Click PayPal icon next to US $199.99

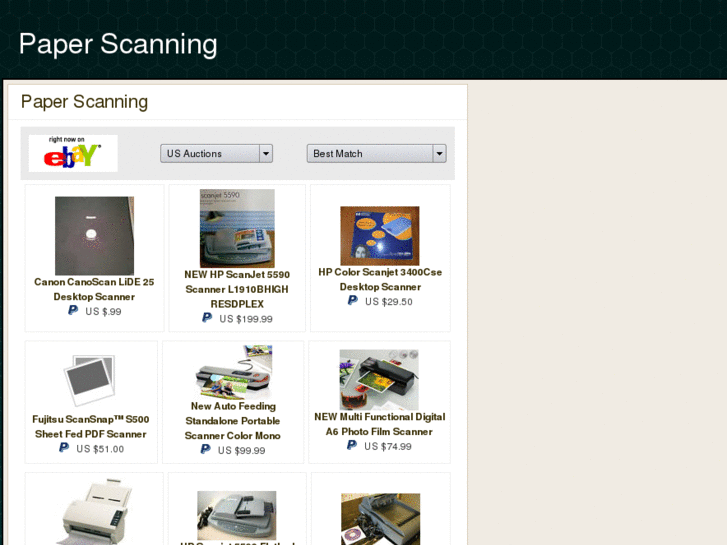pos(207,318)
